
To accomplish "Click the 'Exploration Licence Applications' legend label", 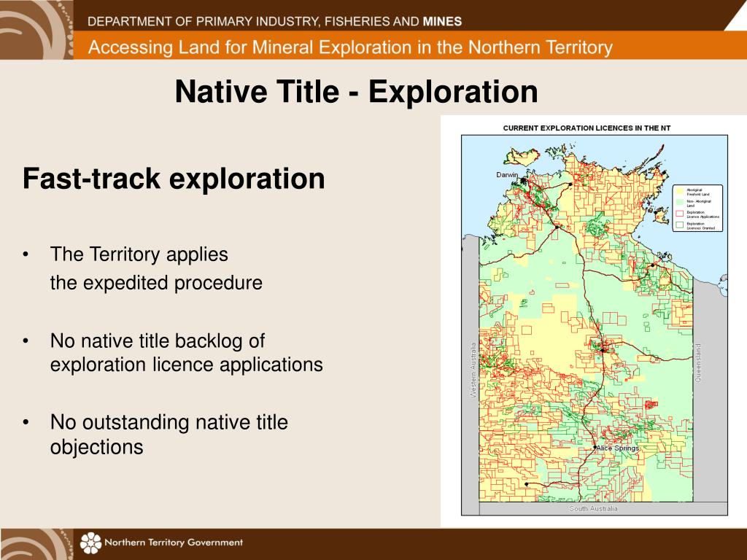I will coord(703,214).
